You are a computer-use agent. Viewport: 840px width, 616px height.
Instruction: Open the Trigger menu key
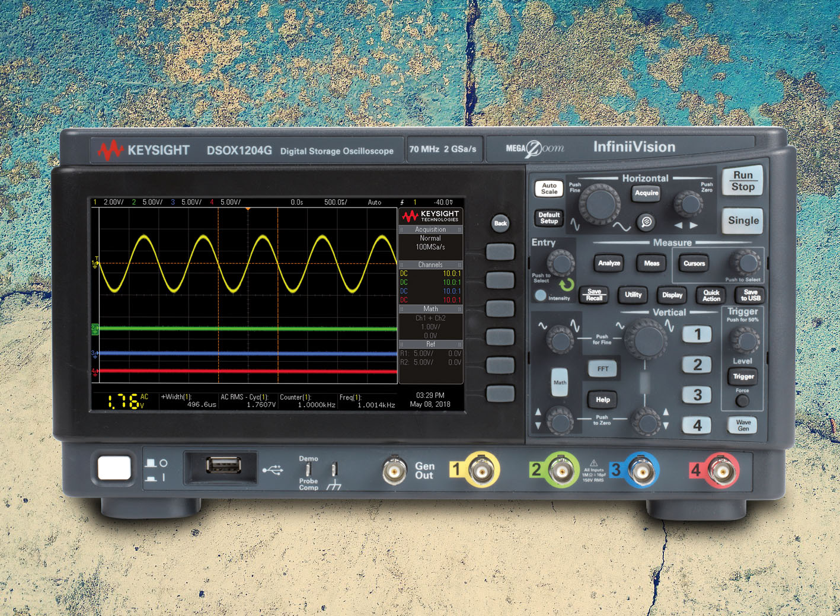[743, 376]
